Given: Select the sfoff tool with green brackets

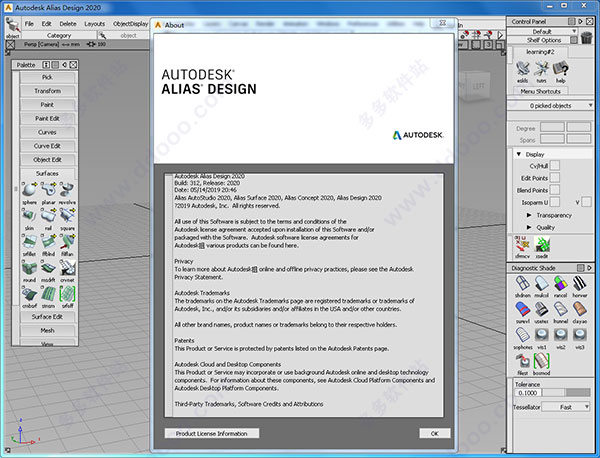Looking at the screenshot, I should pyautogui.click(x=67, y=293).
